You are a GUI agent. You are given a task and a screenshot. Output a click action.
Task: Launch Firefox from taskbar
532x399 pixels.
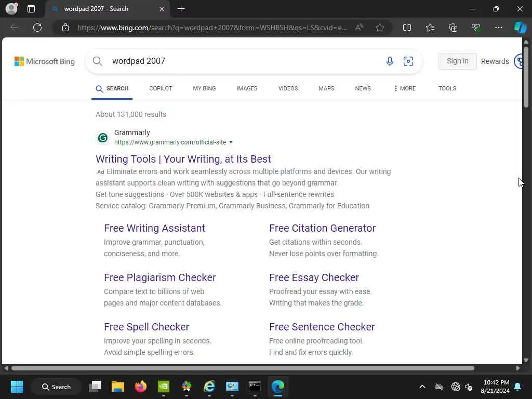click(140, 387)
